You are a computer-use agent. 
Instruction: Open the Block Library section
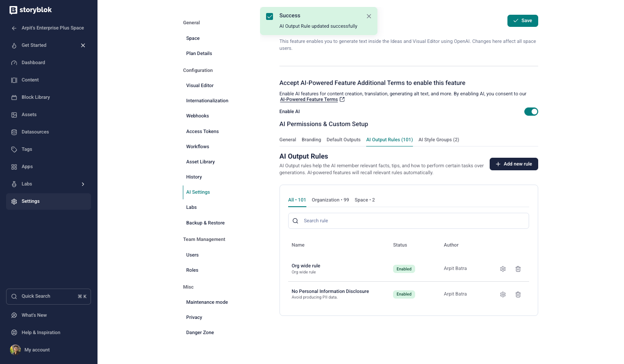pos(36,97)
